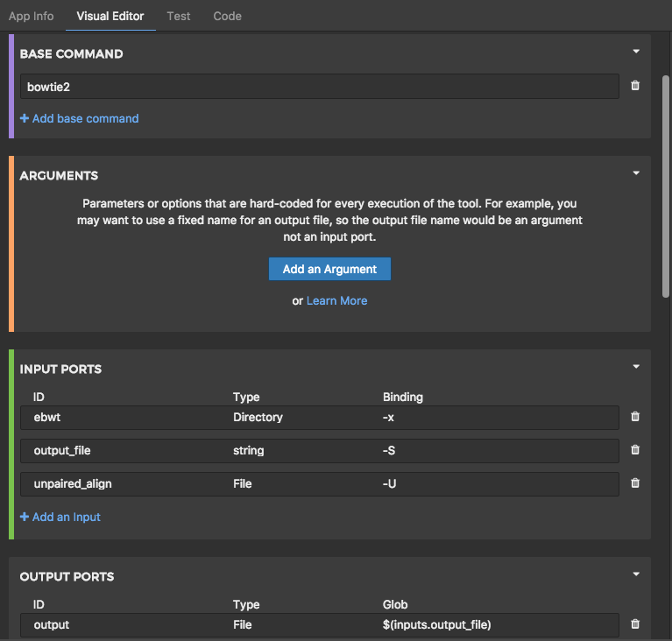Collapse the Output Ports section
This screenshot has height=641, width=672.
(x=636, y=574)
